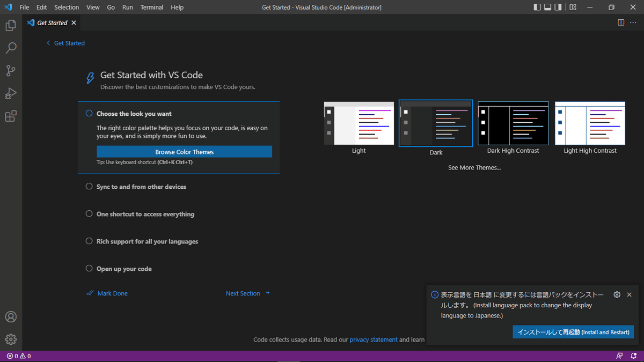
Task: Toggle panel layout icon
Action: pos(548,7)
